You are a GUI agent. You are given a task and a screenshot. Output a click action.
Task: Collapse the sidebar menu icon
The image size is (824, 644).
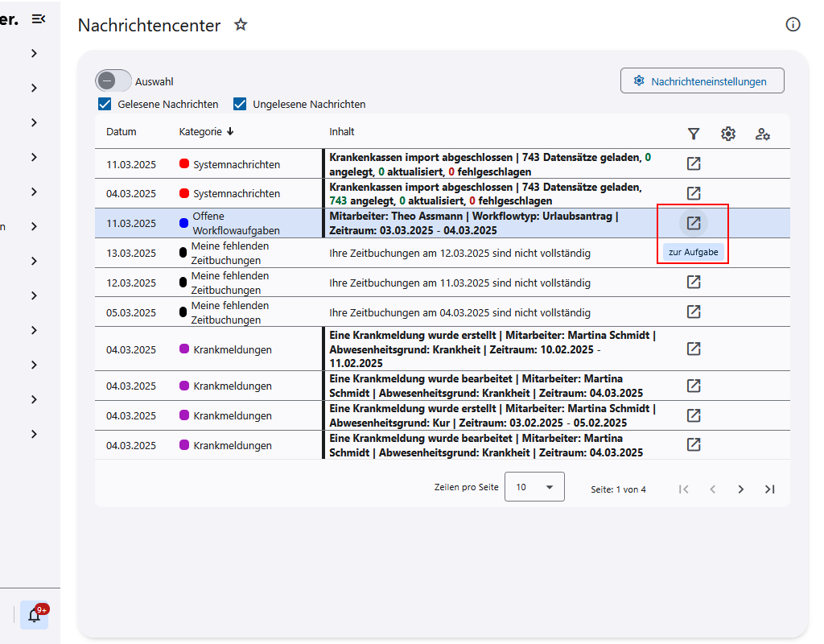(38, 19)
